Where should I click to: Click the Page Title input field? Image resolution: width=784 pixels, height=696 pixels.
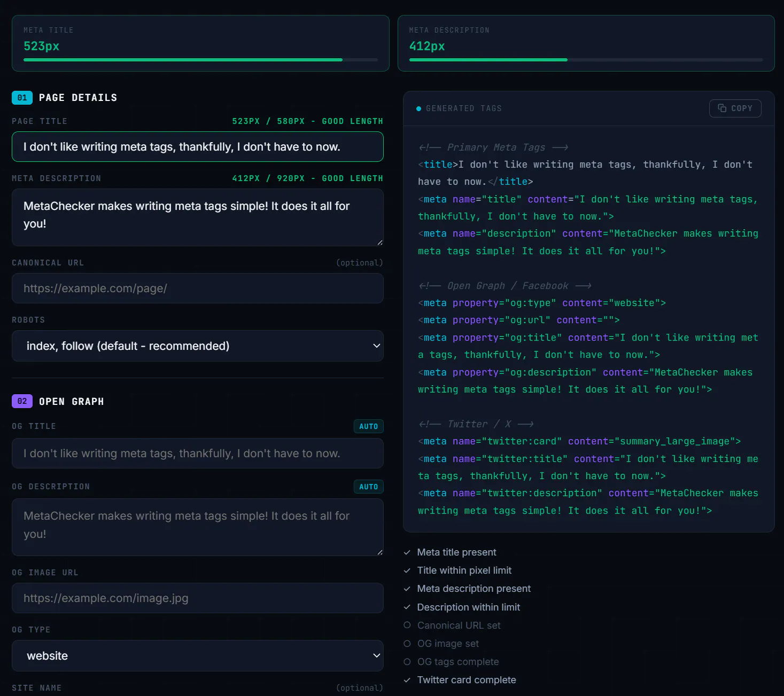[198, 146]
